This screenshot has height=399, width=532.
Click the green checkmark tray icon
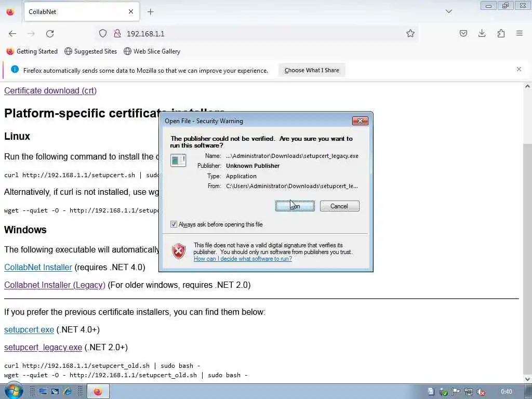[444, 392]
